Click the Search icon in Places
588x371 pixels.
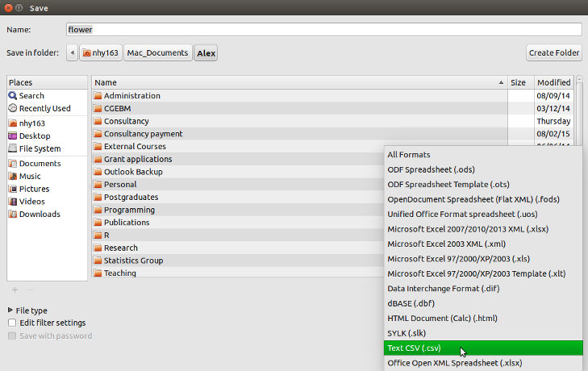[13, 95]
